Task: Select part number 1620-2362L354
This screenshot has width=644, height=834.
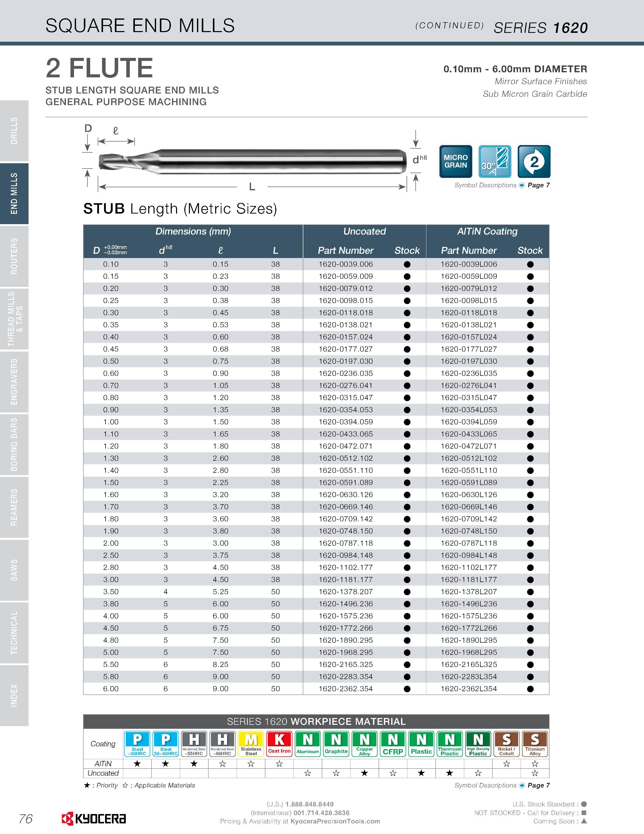Action: pyautogui.click(x=469, y=689)
